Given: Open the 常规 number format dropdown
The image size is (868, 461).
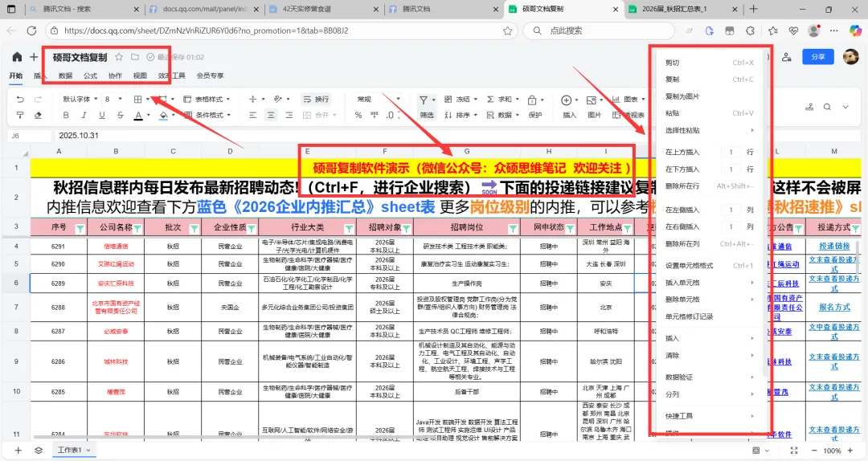Looking at the screenshot, I should (378, 99).
